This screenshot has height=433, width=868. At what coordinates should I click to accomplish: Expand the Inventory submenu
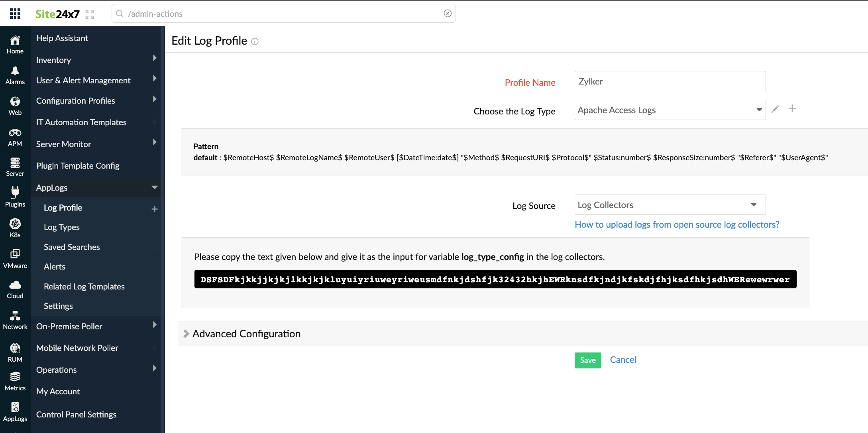155,58
